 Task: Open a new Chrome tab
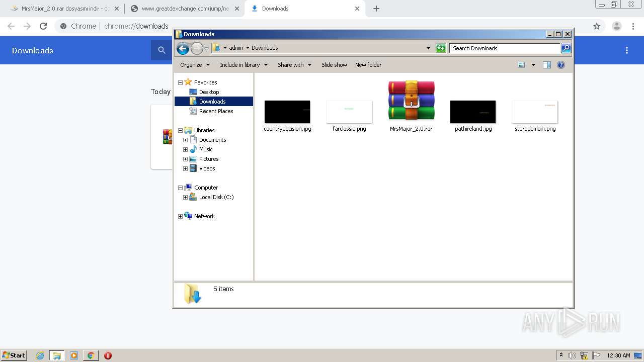point(376,9)
